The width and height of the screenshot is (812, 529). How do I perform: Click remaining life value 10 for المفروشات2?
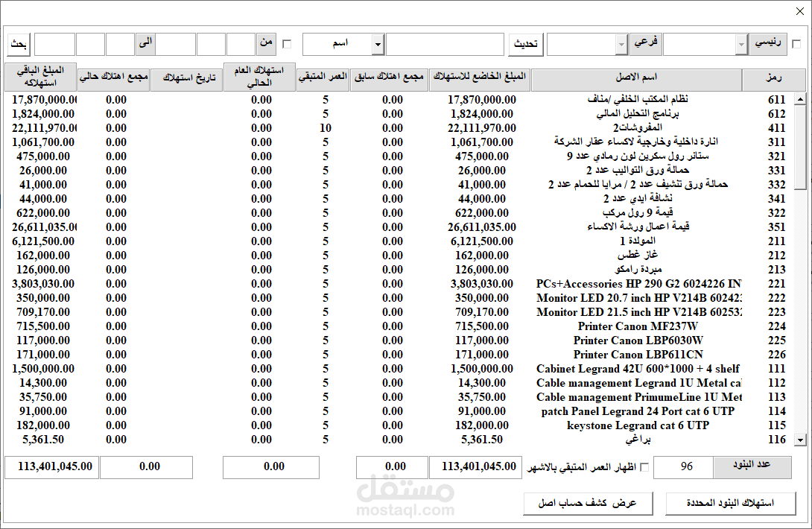326,128
